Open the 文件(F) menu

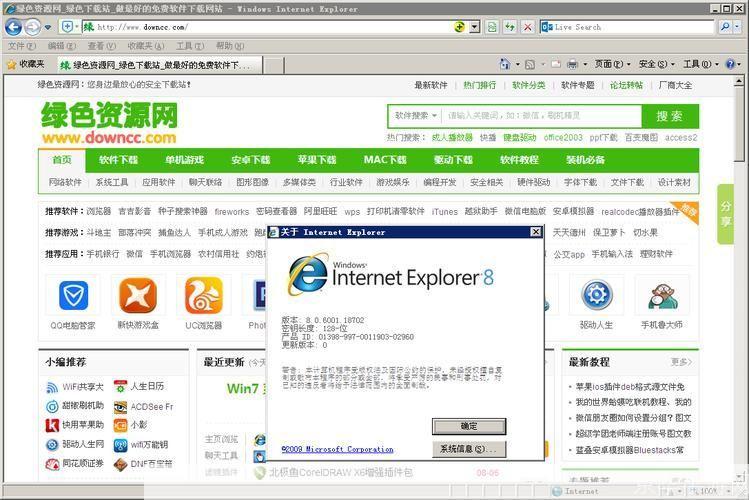pos(22,46)
